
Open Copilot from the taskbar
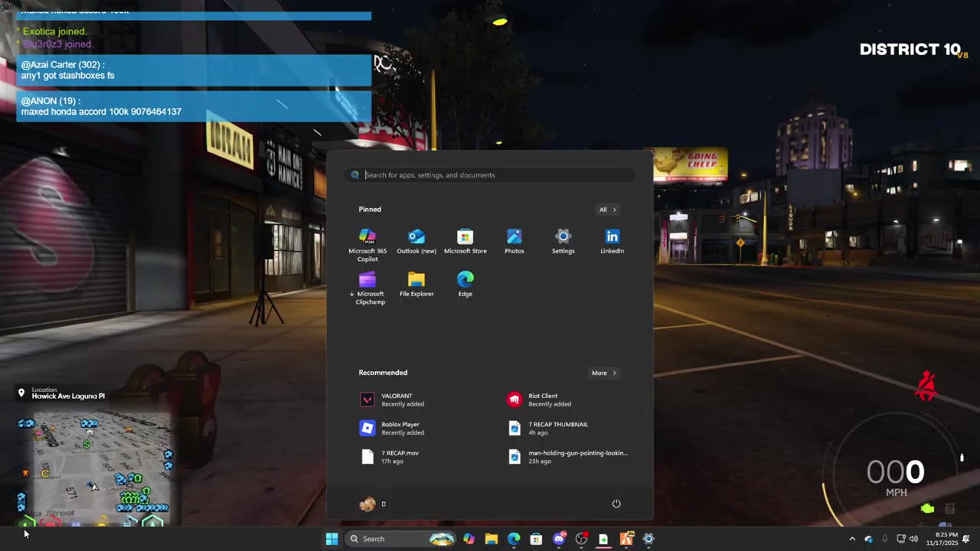pyautogui.click(x=469, y=539)
